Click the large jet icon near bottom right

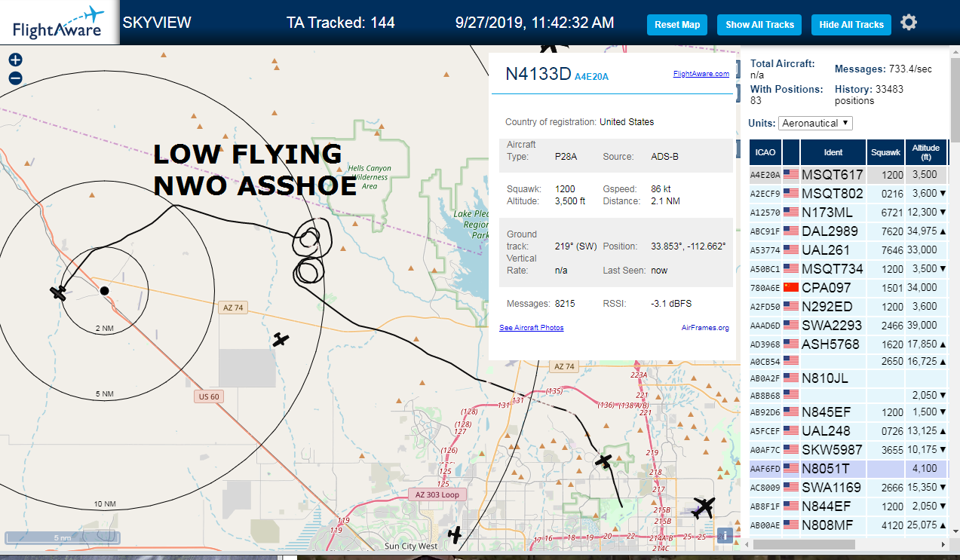(x=703, y=508)
